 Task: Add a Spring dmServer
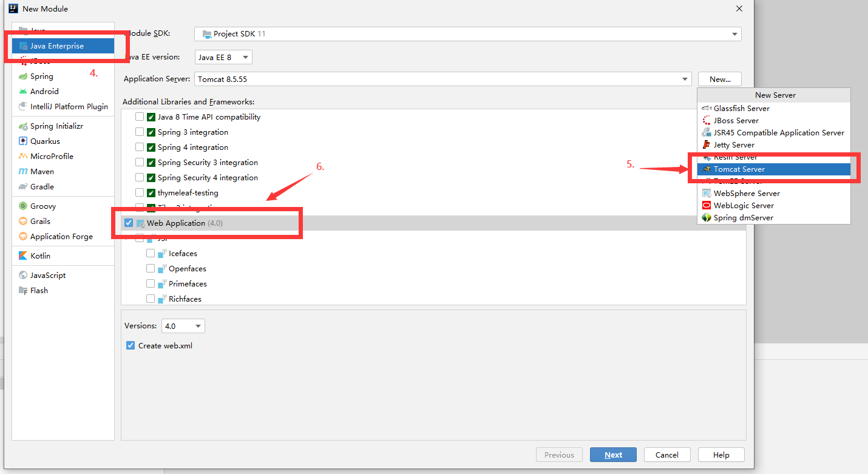point(774,217)
